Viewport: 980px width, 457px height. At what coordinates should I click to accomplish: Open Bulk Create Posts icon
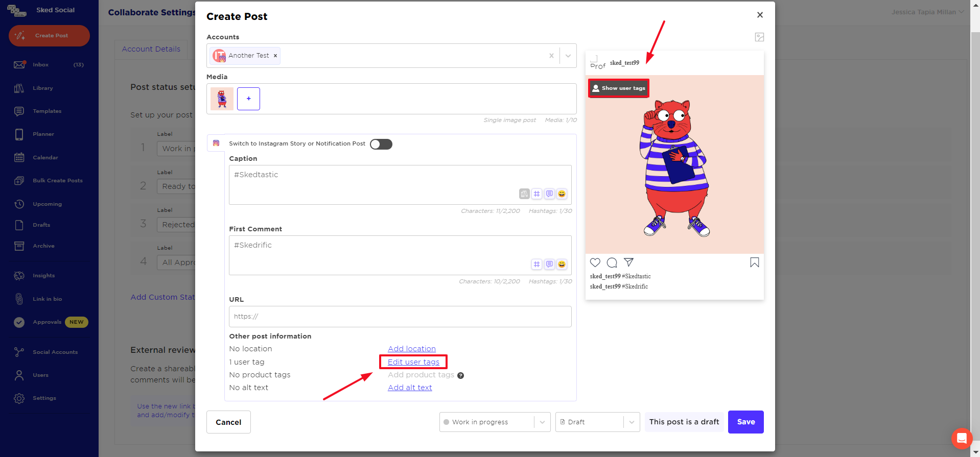click(x=19, y=180)
